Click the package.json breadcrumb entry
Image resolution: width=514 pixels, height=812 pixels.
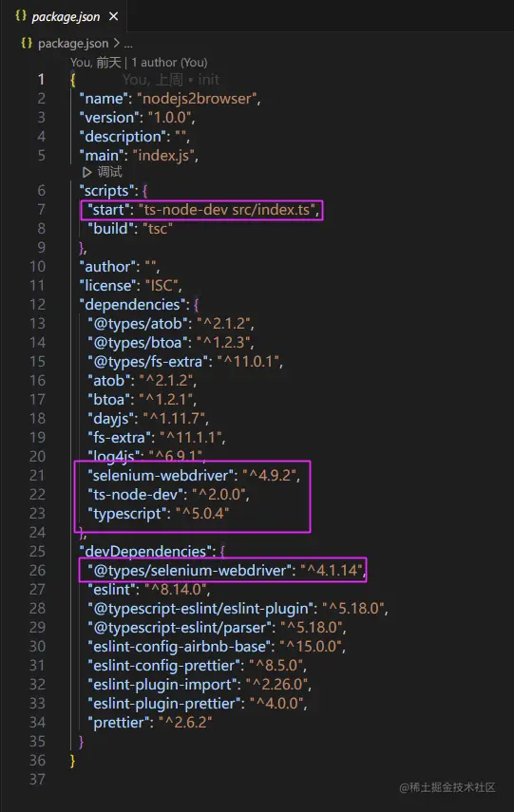[73, 44]
